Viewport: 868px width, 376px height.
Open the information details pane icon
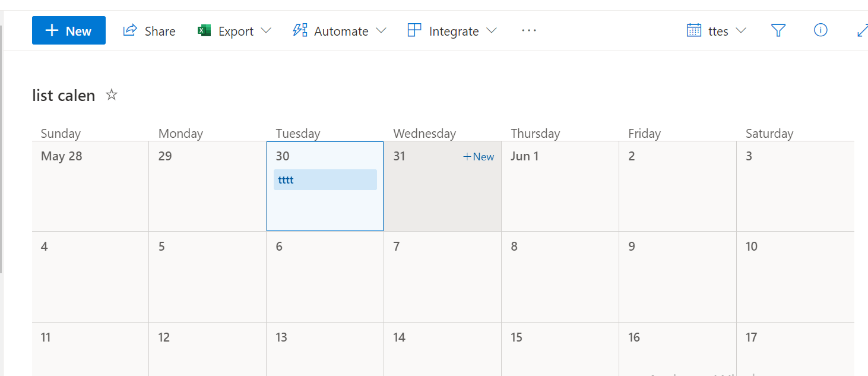click(x=821, y=30)
